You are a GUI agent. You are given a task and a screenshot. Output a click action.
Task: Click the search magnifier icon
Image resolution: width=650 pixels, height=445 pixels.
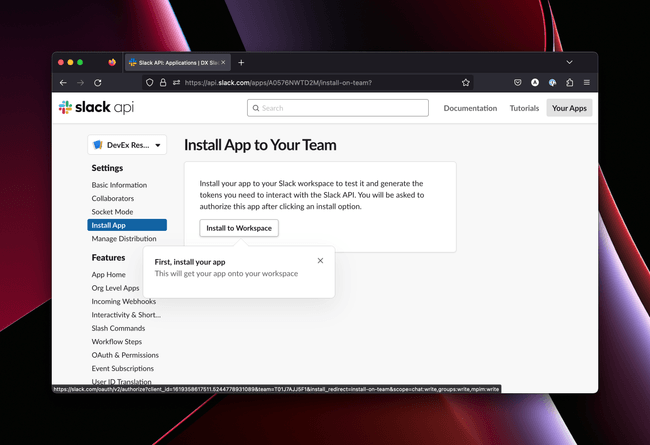click(x=256, y=108)
